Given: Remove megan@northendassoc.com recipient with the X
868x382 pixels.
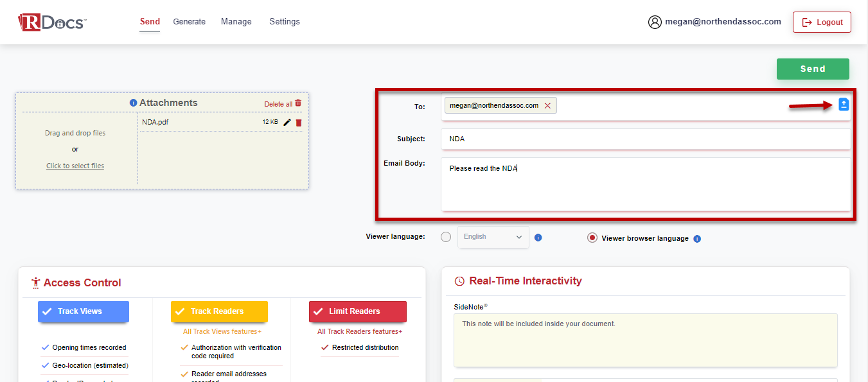Looking at the screenshot, I should click(547, 105).
